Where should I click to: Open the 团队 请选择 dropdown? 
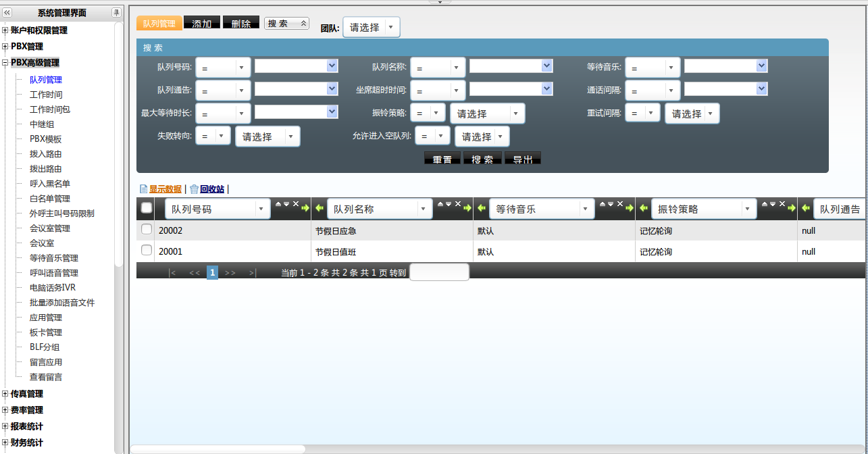click(x=372, y=27)
